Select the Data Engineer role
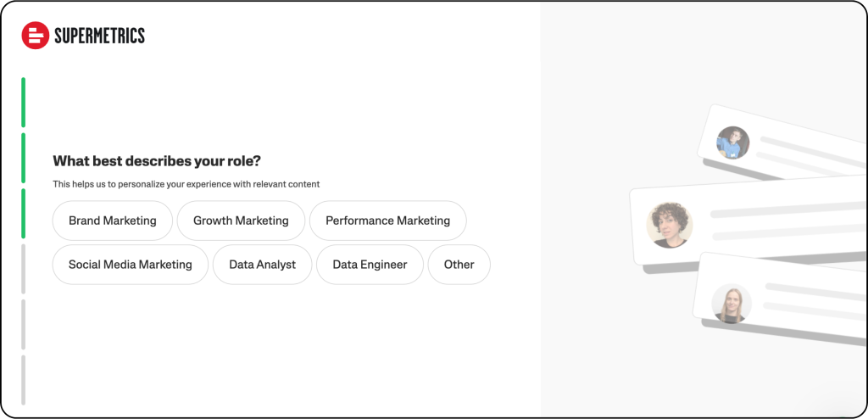 coord(370,265)
